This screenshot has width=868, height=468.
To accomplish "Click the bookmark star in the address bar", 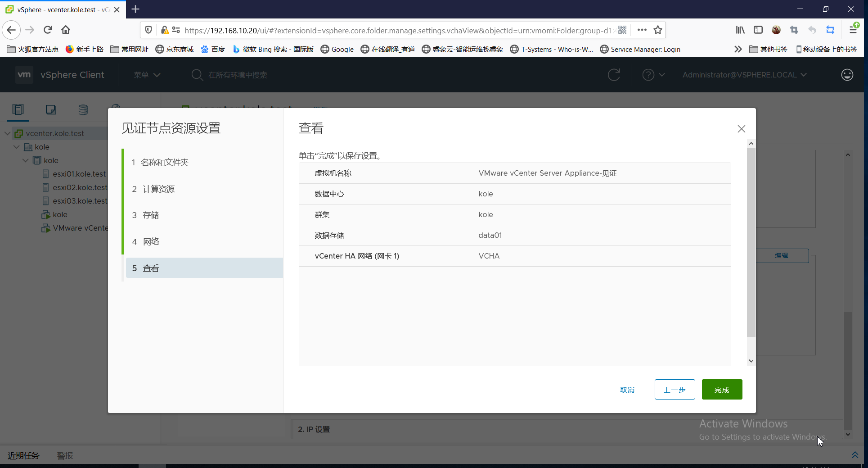I will pyautogui.click(x=657, y=30).
